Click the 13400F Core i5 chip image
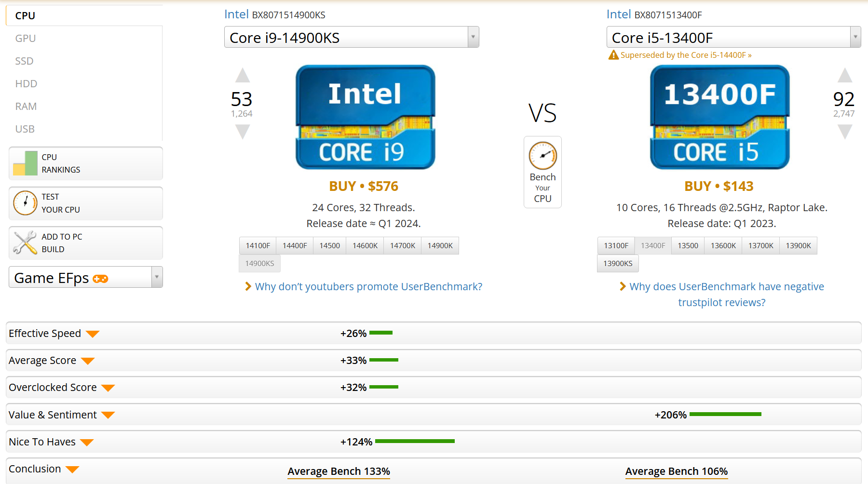 coord(719,117)
